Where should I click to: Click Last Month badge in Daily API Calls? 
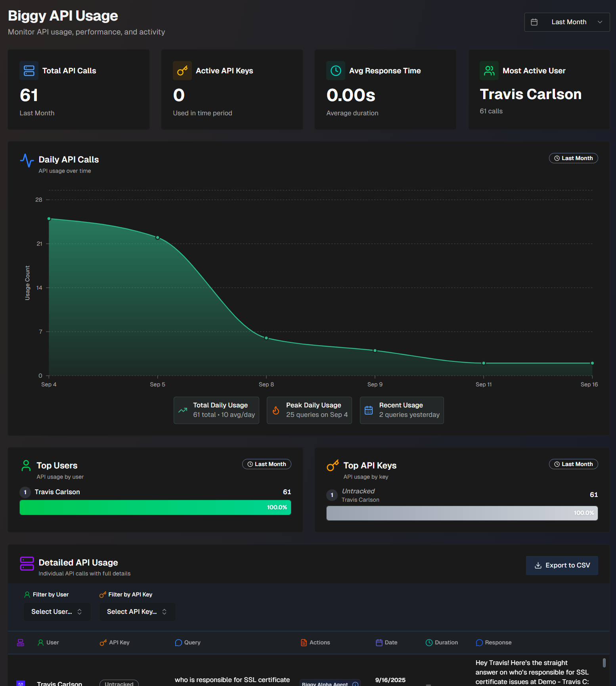(573, 158)
